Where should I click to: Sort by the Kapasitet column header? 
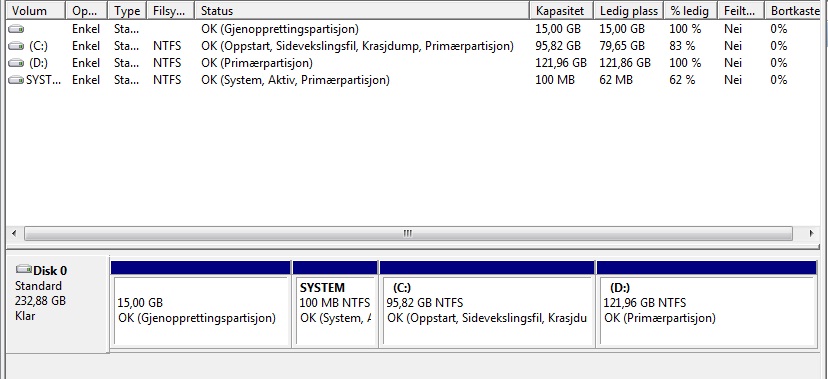(x=561, y=11)
